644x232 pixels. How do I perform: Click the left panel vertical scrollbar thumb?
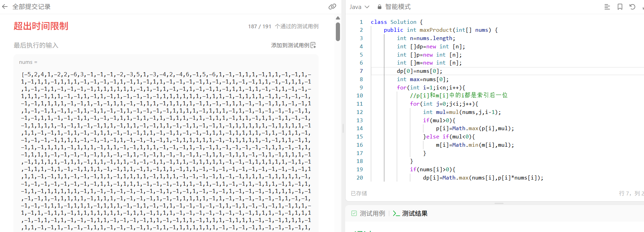click(x=338, y=32)
